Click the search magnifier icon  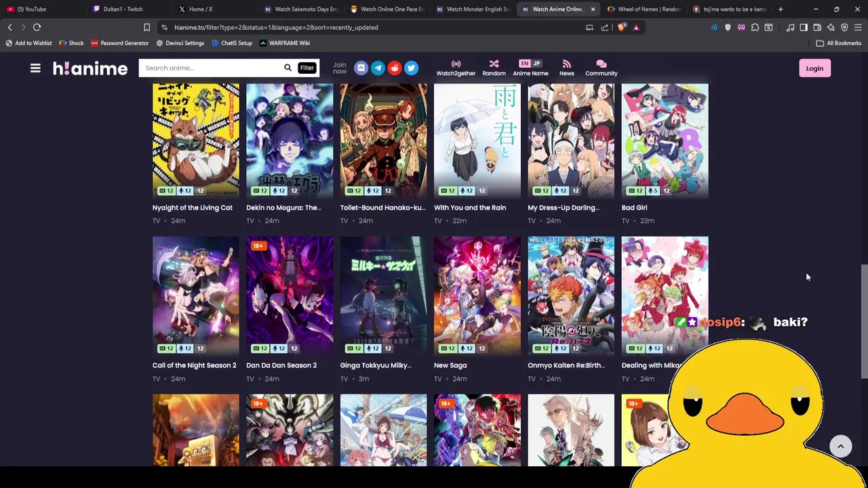[288, 68]
